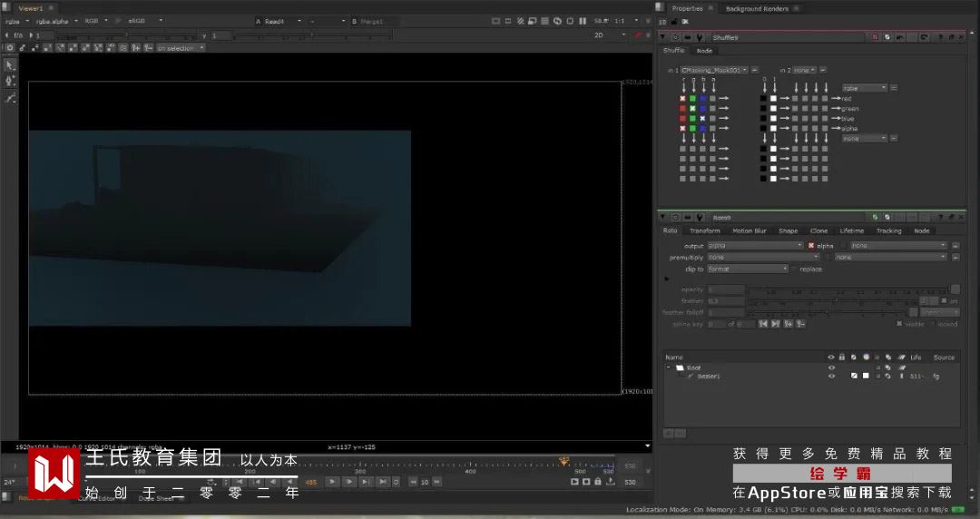Add a spline keyframe
This screenshot has height=519, width=980.
click(x=789, y=324)
